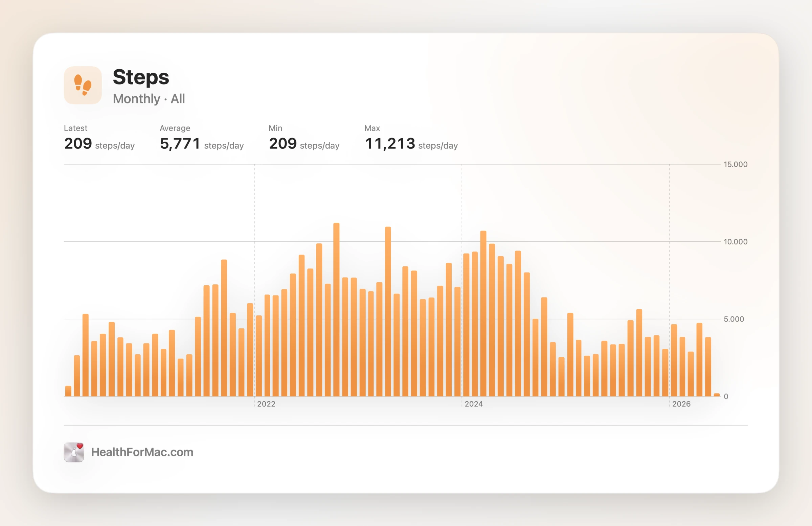This screenshot has height=526, width=812.
Task: Click the Max label
Action: click(372, 128)
